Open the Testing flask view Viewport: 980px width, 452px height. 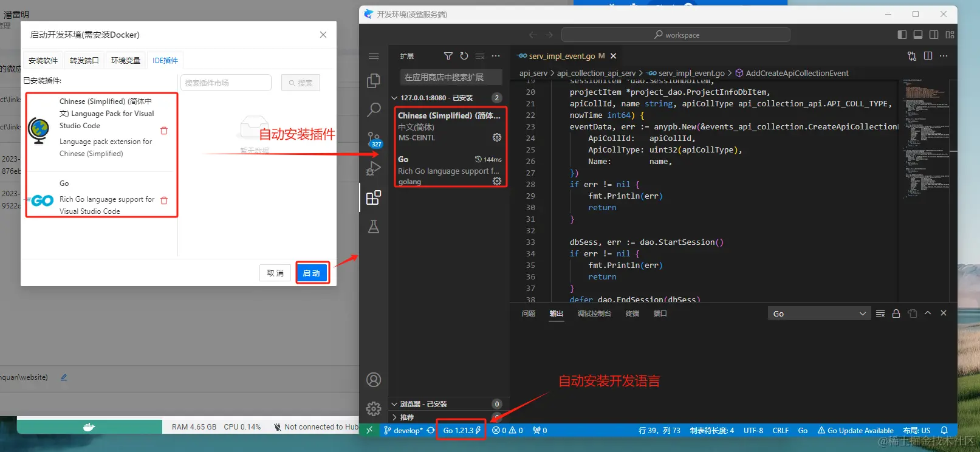[x=374, y=227]
